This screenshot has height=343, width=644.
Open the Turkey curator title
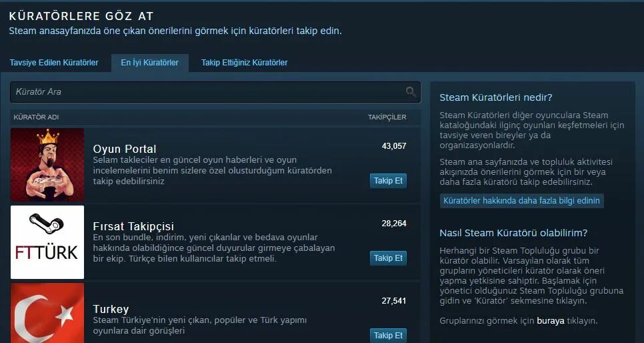(x=111, y=309)
